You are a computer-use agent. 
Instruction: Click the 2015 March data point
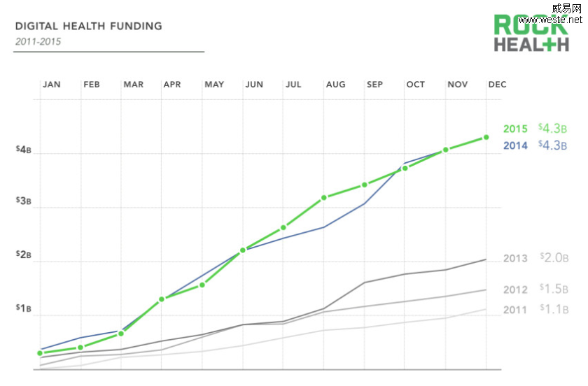[x=121, y=334]
